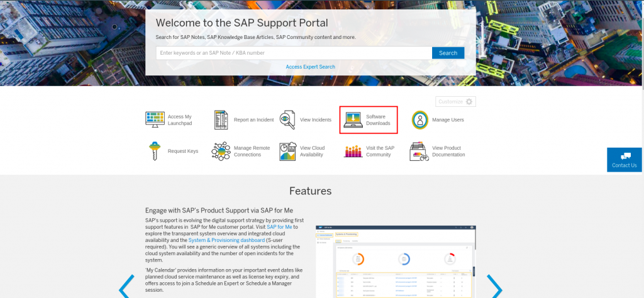Click the View Product Documentation icon
Viewport: 644px width, 298px height.
pyautogui.click(x=419, y=152)
